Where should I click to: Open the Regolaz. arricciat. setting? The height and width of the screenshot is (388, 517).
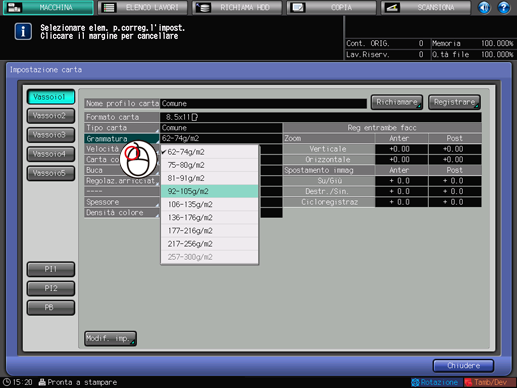(122, 181)
